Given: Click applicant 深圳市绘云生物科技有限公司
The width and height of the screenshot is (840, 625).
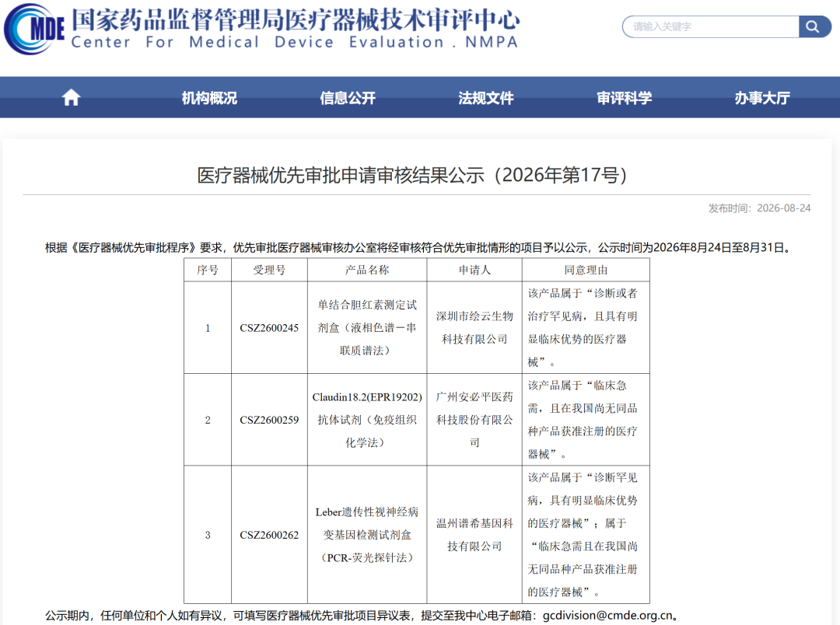Looking at the screenshot, I should [474, 328].
